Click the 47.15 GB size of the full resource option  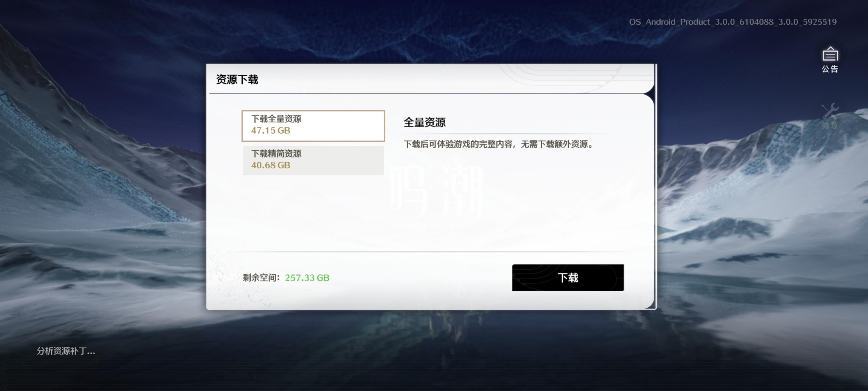click(x=270, y=130)
